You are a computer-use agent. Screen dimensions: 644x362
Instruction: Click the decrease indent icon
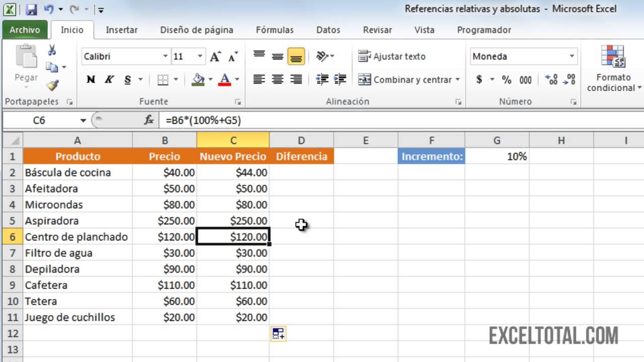click(x=322, y=79)
